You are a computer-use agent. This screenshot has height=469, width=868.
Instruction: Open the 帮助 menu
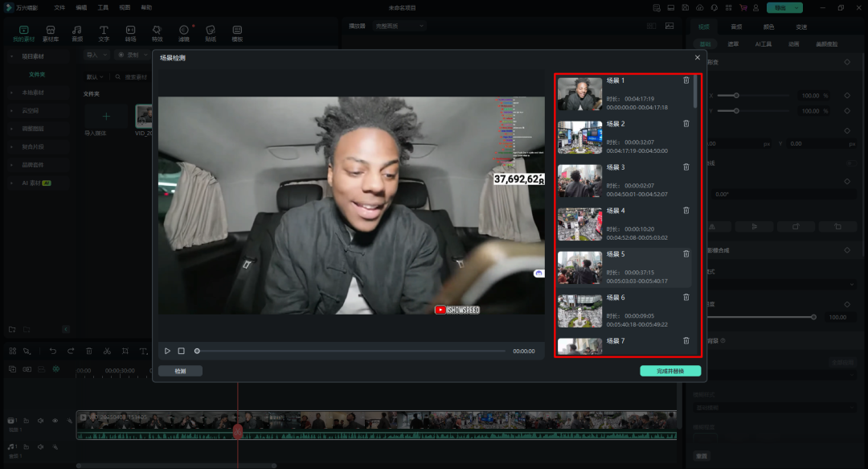pos(146,8)
